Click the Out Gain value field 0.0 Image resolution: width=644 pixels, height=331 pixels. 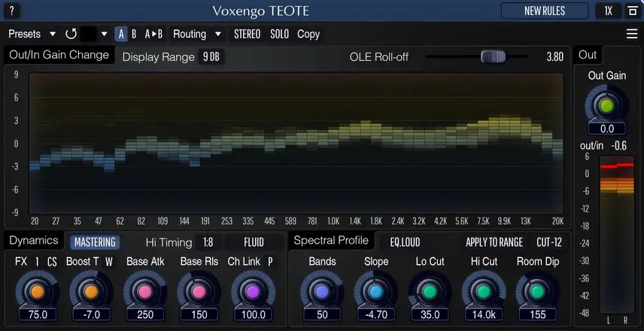tap(607, 129)
